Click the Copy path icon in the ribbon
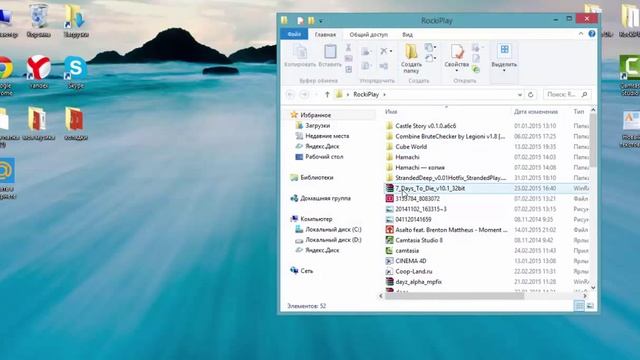 (x=348, y=59)
